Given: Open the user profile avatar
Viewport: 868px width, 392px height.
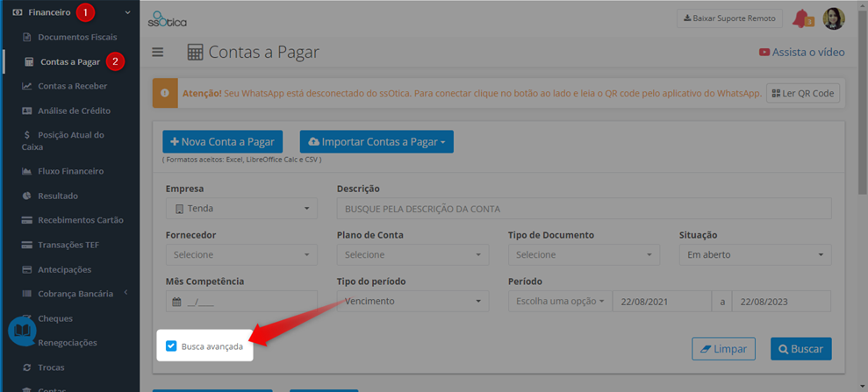Looking at the screenshot, I should tap(834, 18).
